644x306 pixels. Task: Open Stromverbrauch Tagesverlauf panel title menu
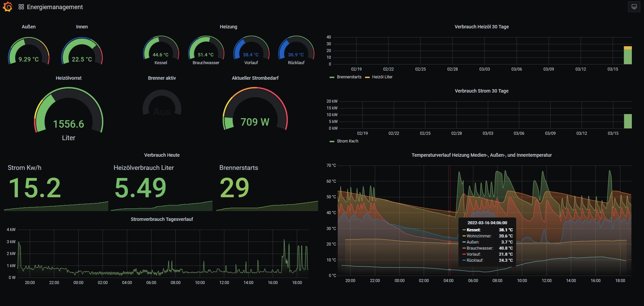coord(162,219)
